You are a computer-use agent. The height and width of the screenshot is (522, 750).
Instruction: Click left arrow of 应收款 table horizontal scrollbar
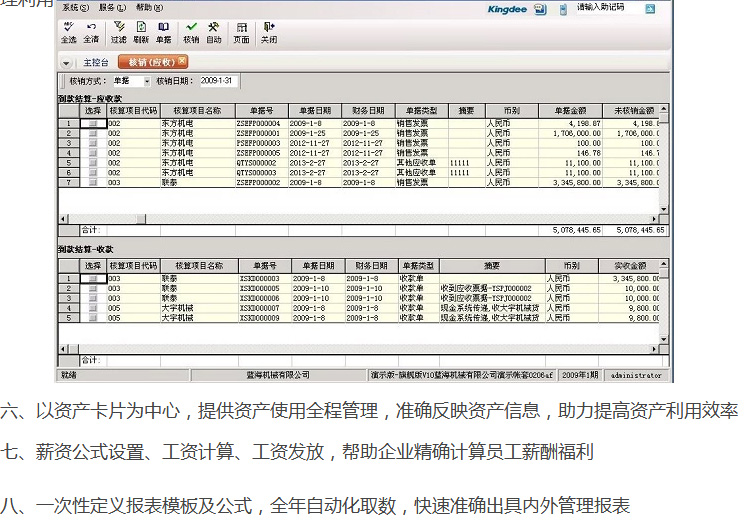(x=63, y=219)
